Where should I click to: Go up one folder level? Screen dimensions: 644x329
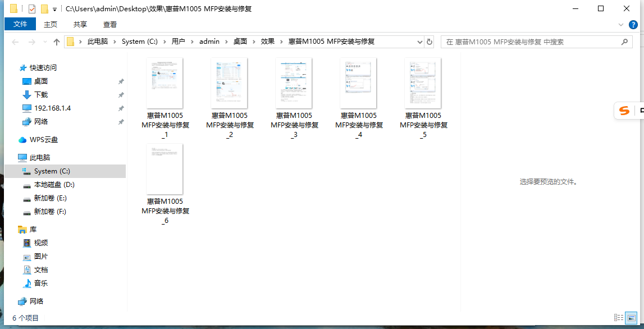(57, 42)
